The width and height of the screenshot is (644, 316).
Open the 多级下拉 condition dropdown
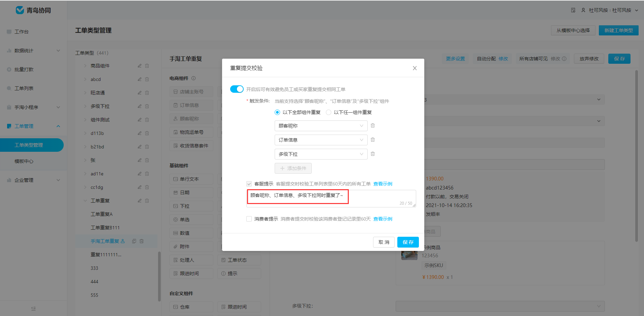coord(321,154)
